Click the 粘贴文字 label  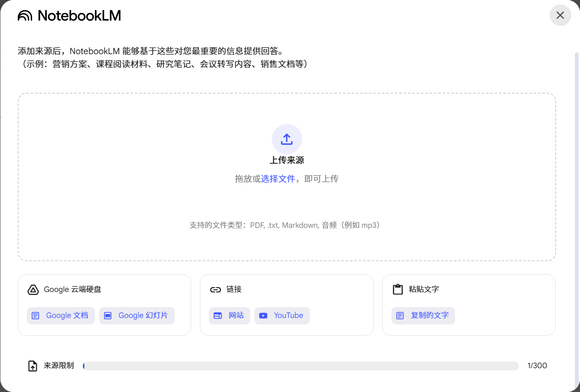[424, 290]
